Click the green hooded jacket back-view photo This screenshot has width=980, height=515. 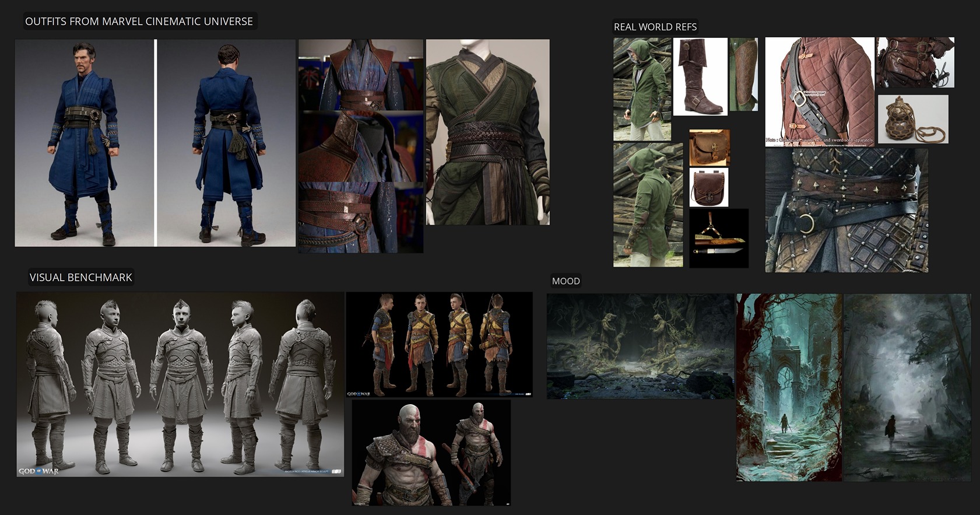pyautogui.click(x=648, y=205)
